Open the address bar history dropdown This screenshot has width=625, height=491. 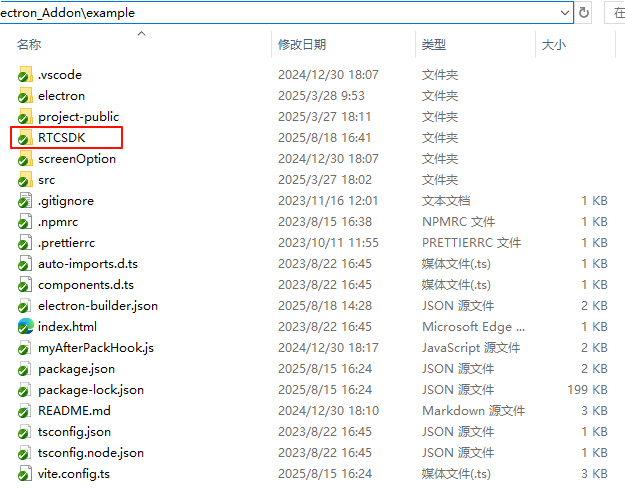pyautogui.click(x=565, y=13)
